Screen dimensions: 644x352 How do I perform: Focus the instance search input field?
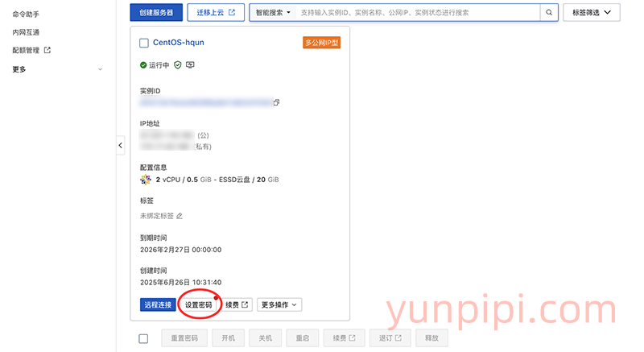point(418,12)
